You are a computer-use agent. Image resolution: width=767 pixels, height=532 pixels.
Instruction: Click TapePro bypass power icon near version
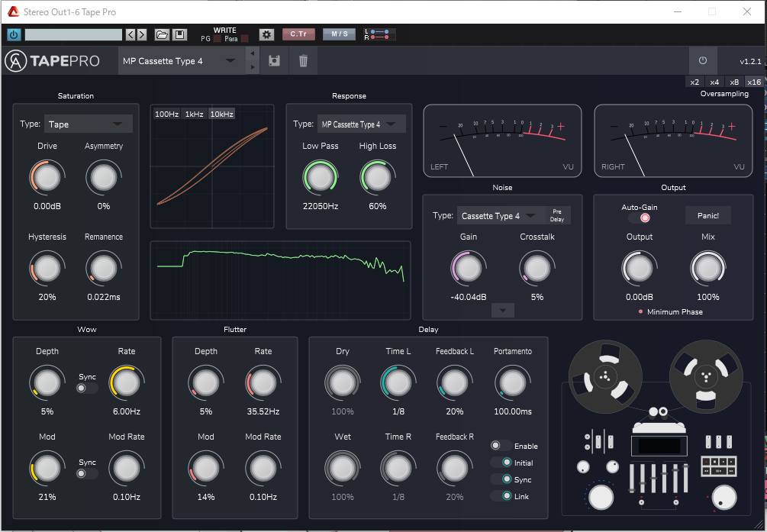tap(703, 60)
